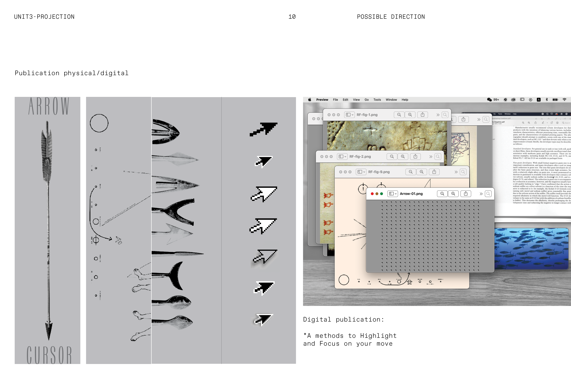Expand toolbar overflow chevrons in the map window
Screen dimensions: 571x392
pos(479,119)
